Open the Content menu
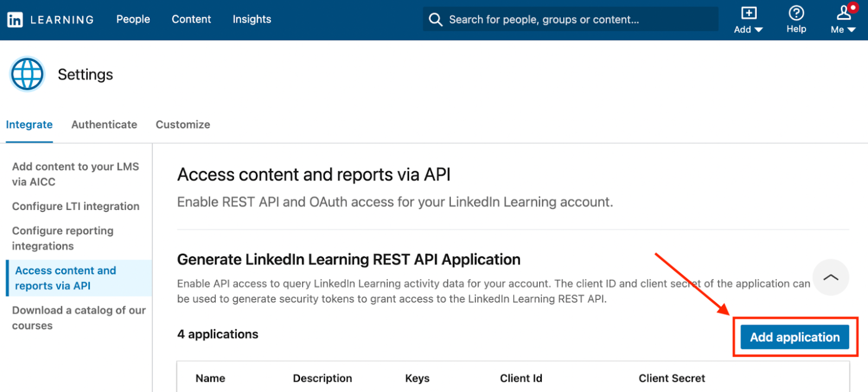Screen dimensions: 868x392 (191, 20)
